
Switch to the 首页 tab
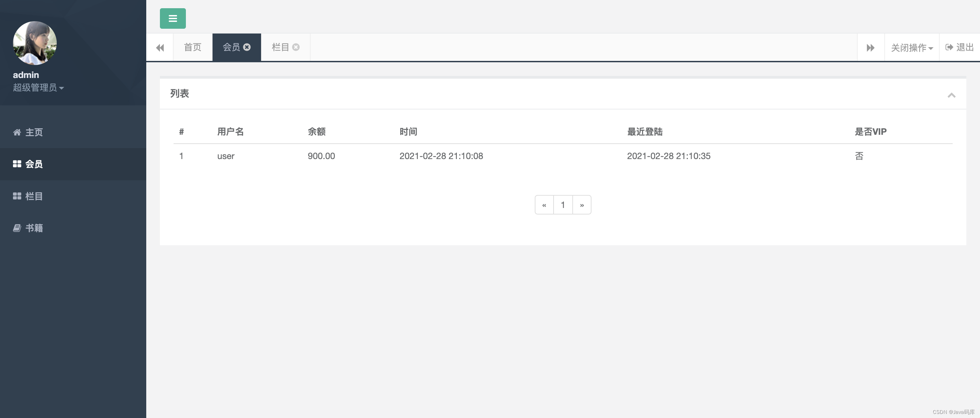coord(192,47)
